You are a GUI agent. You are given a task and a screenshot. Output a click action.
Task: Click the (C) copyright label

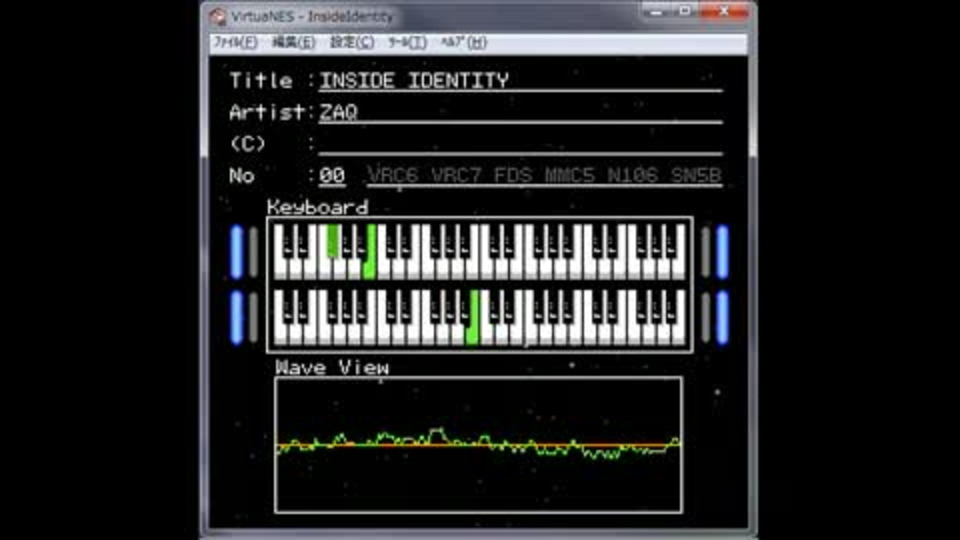(x=247, y=144)
